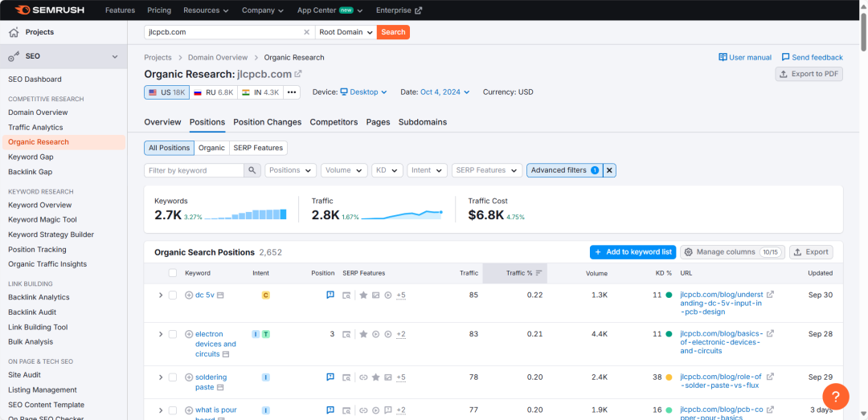Viewport: 868px width, 420px height.
Task: Open the Positions filter dropdown
Action: point(291,170)
